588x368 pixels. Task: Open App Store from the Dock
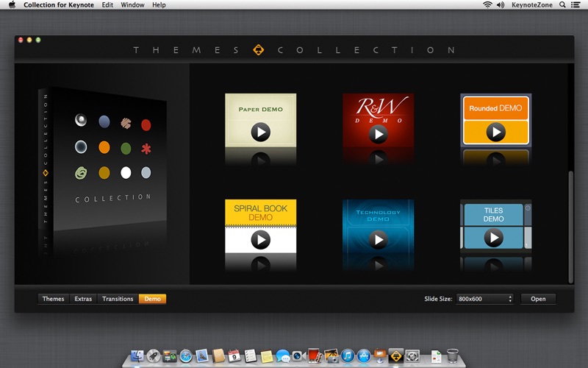[363, 355]
